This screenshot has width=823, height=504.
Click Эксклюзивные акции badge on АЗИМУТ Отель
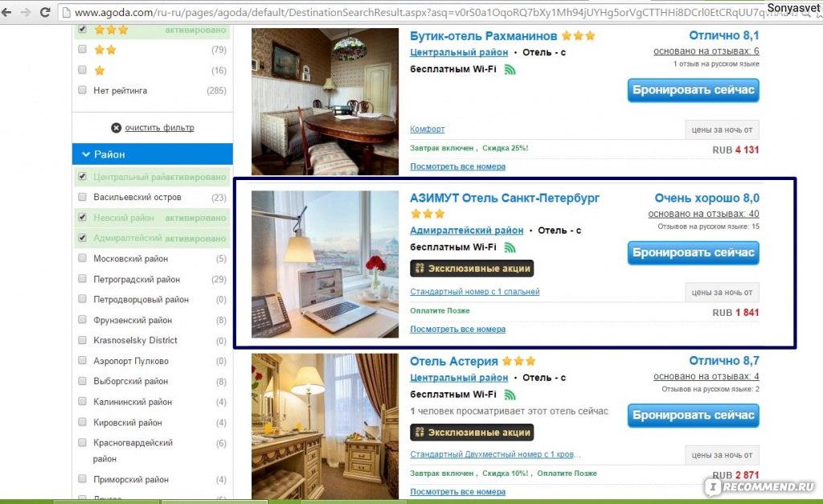472,268
